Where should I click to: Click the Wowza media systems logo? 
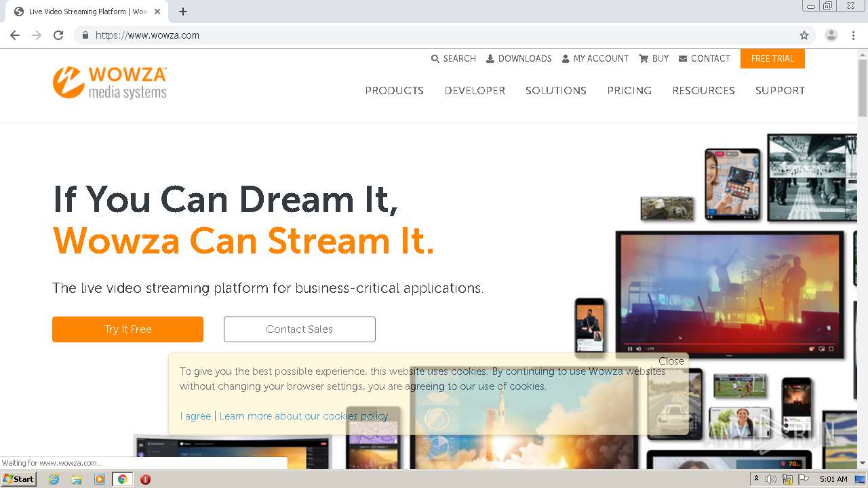(110, 83)
